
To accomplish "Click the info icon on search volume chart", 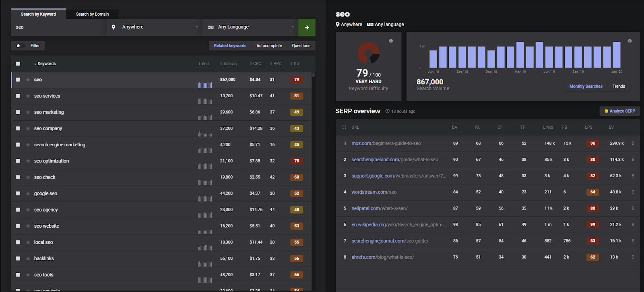I will 630,41.
